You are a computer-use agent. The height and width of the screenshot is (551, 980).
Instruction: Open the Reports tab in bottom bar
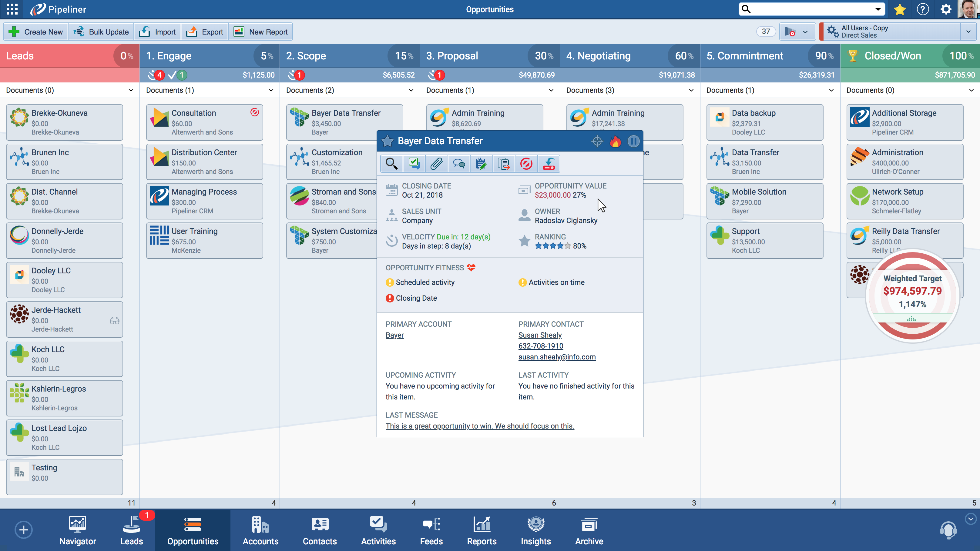point(482,530)
